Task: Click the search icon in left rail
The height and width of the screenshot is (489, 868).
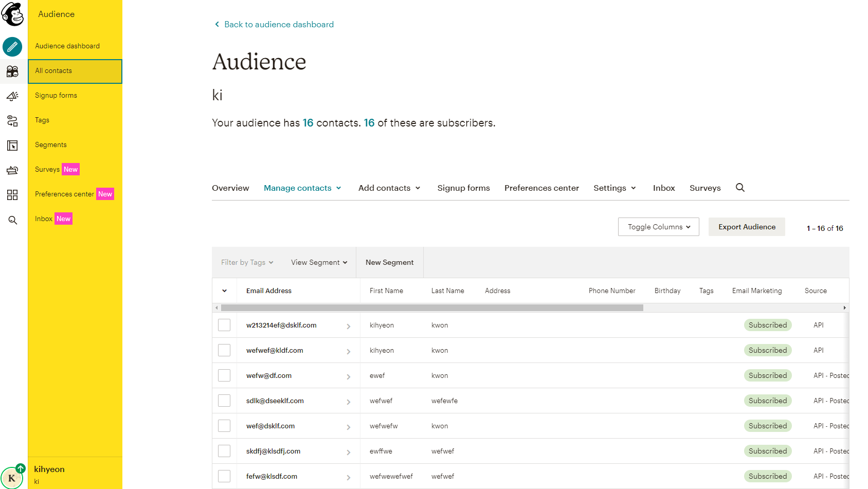Action: tap(12, 220)
